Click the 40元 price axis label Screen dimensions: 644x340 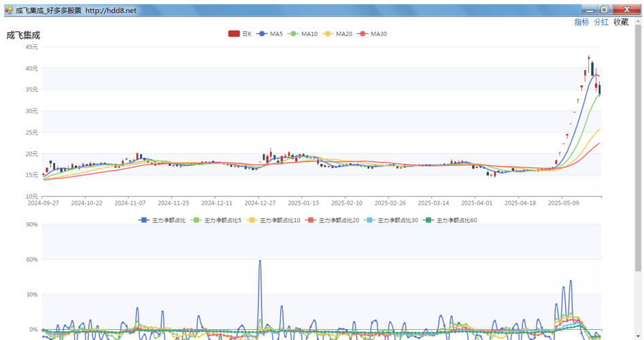tap(32, 68)
